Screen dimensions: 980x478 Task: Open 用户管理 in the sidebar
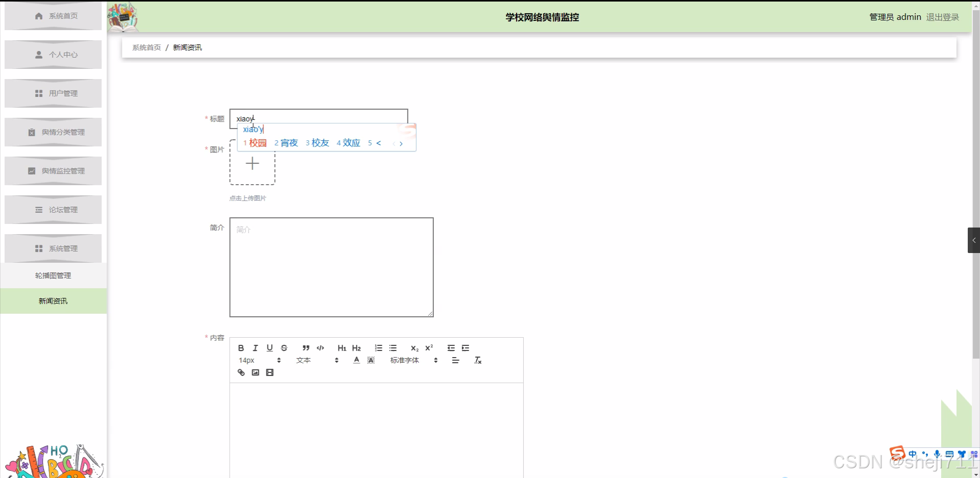pyautogui.click(x=53, y=93)
